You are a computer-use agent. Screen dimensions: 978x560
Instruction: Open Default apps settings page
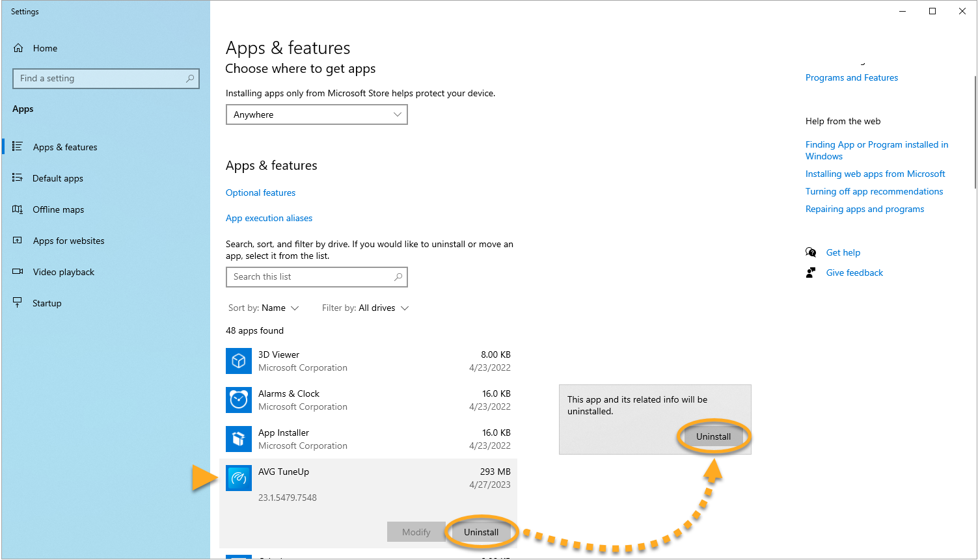(58, 179)
